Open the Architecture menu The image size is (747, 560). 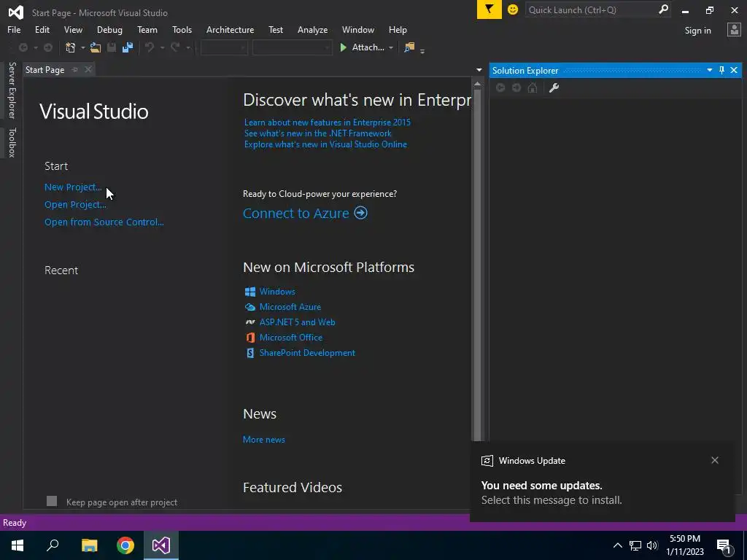pos(230,29)
